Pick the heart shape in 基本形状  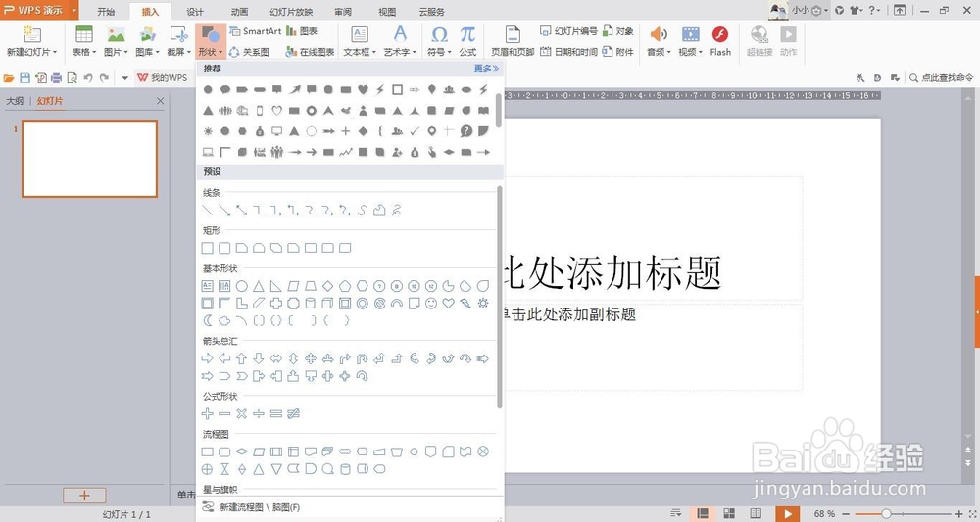coord(448,304)
